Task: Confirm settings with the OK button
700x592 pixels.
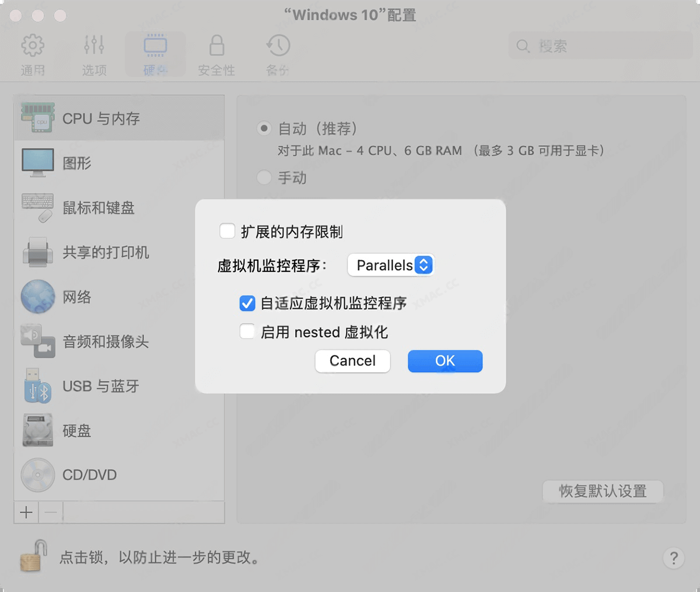Action: point(444,361)
